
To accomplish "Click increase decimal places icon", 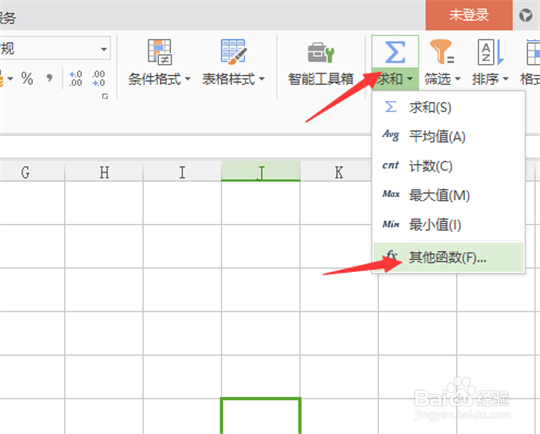I will [75, 79].
